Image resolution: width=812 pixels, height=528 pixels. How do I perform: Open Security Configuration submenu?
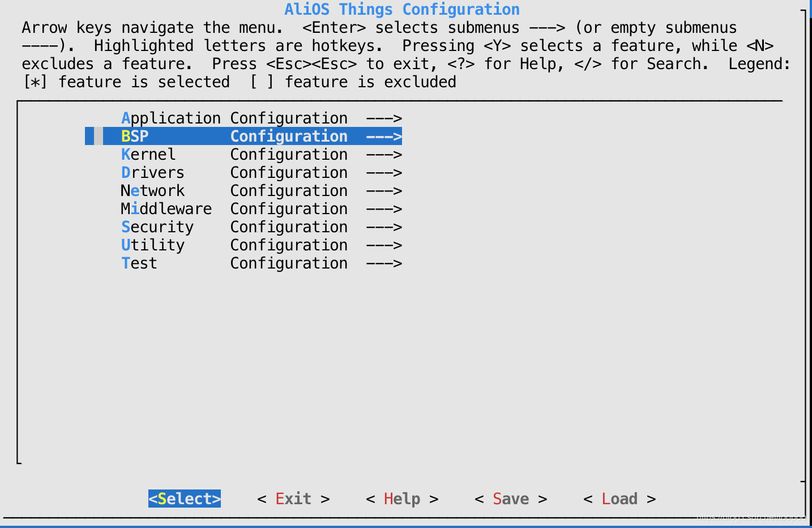262,227
